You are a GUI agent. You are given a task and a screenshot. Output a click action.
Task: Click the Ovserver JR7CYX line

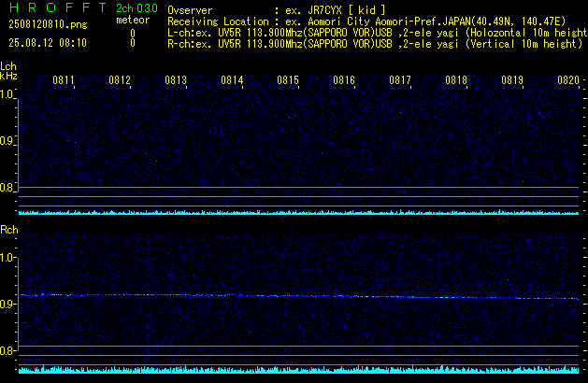[277, 10]
